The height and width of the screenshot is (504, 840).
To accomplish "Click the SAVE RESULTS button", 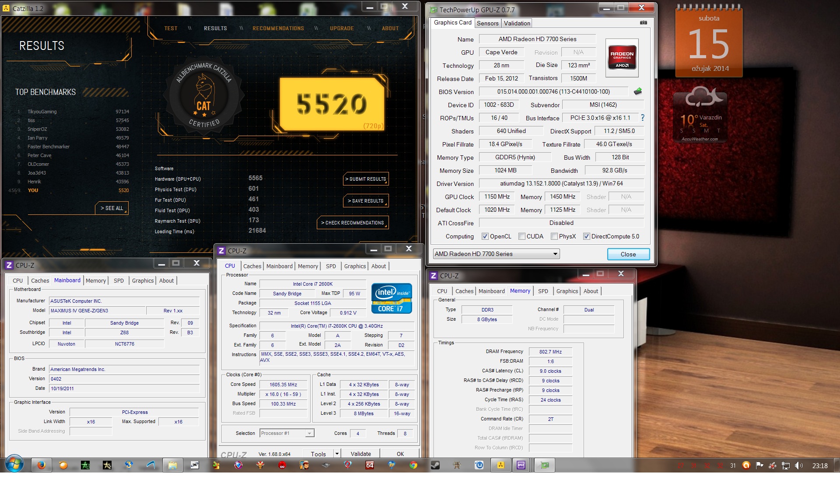I will click(x=366, y=201).
